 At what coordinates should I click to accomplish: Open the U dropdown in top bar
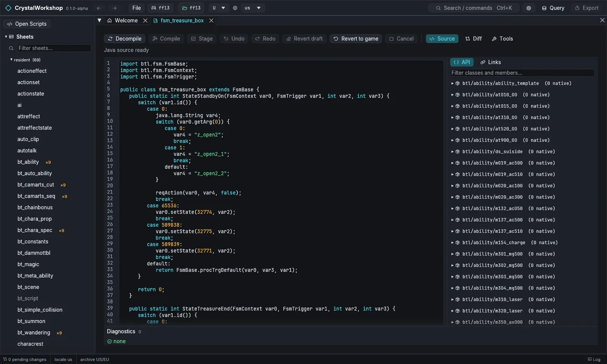click(x=219, y=8)
